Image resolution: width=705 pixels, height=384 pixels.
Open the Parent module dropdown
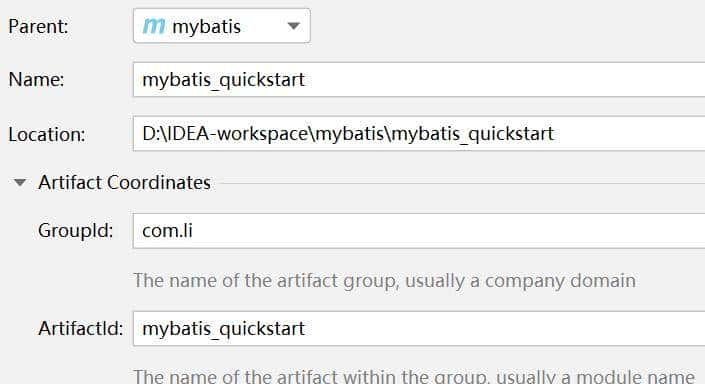pos(222,26)
